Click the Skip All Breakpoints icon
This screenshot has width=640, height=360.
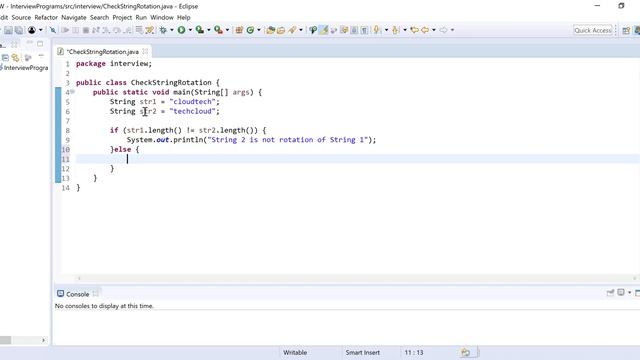point(53,30)
